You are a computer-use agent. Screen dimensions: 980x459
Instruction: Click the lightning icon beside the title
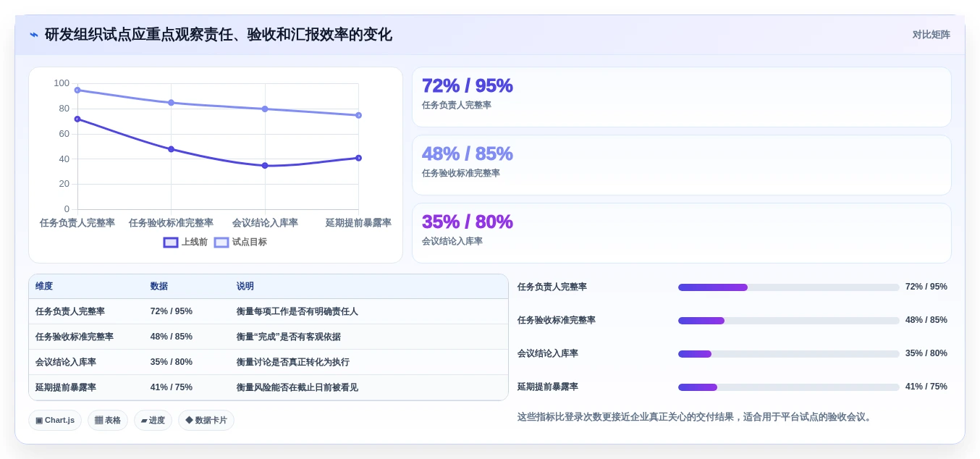pyautogui.click(x=34, y=35)
